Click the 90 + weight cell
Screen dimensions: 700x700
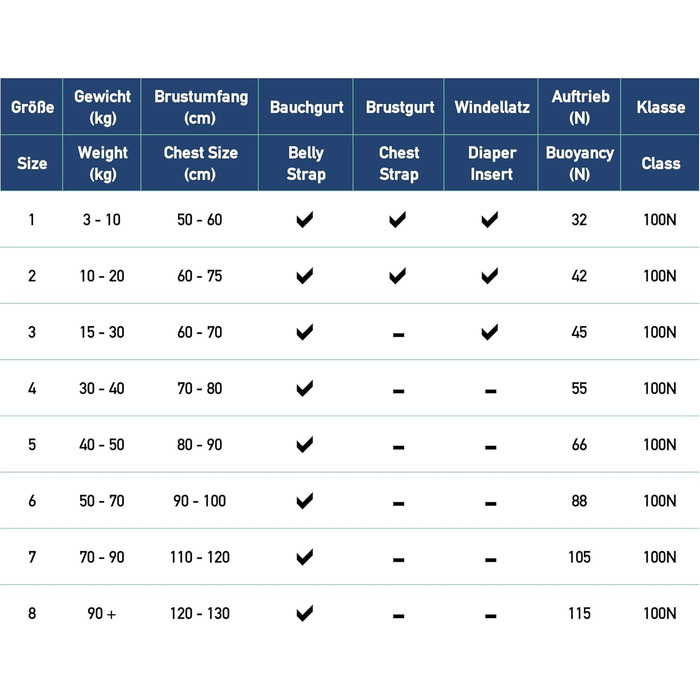click(x=102, y=613)
